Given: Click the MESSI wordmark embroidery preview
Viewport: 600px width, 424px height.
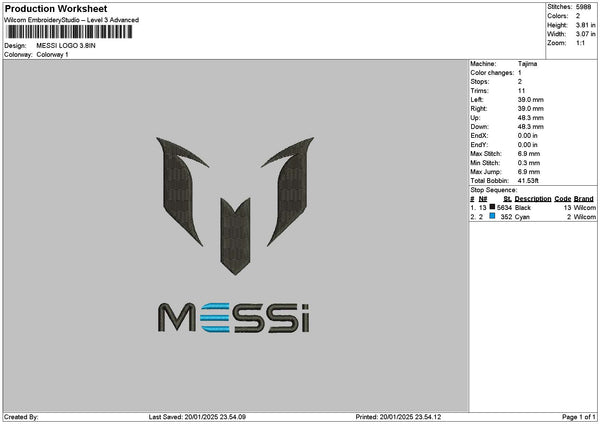Looking at the screenshot, I should [x=234, y=318].
